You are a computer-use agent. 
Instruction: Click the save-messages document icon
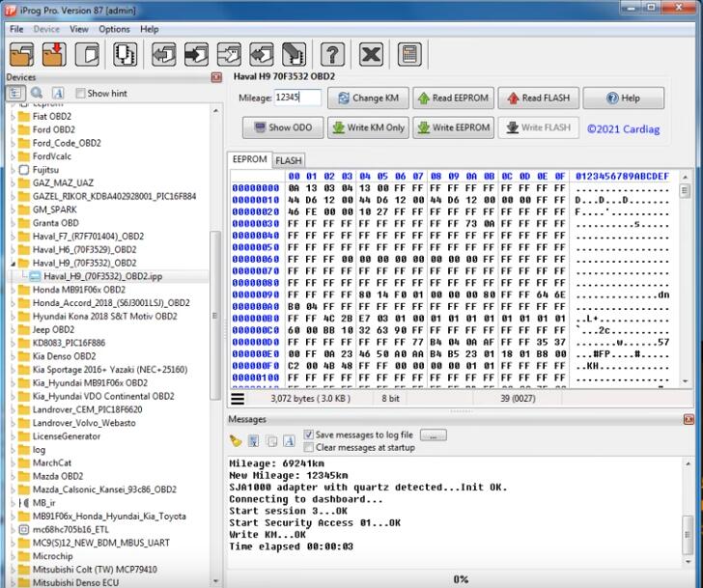(x=254, y=441)
